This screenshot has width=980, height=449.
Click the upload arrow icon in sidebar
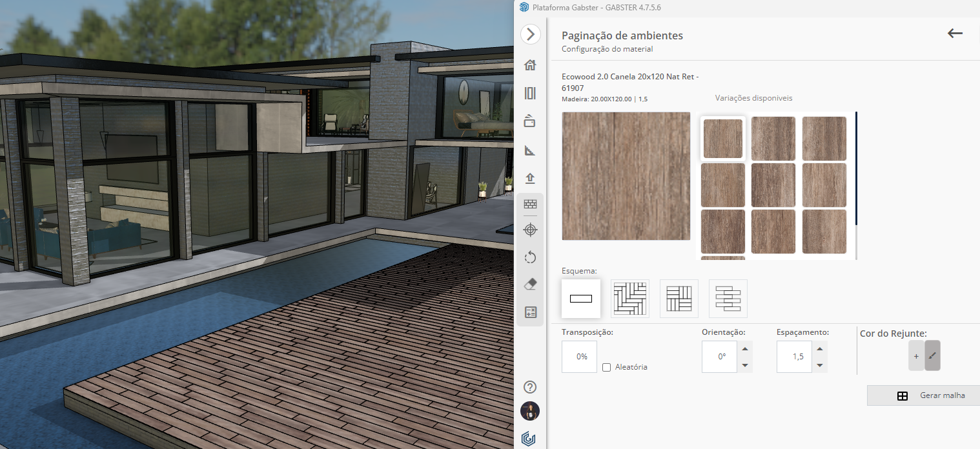point(530,178)
